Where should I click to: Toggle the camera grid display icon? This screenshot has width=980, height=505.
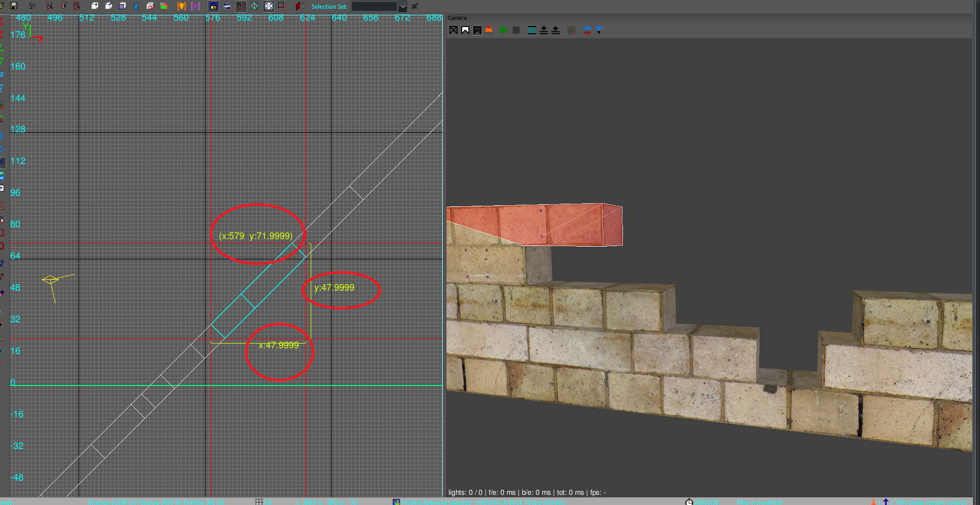[x=571, y=30]
